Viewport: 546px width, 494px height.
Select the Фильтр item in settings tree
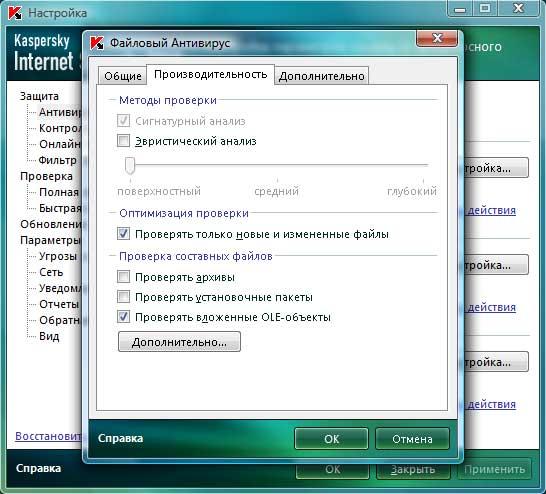pos(58,160)
